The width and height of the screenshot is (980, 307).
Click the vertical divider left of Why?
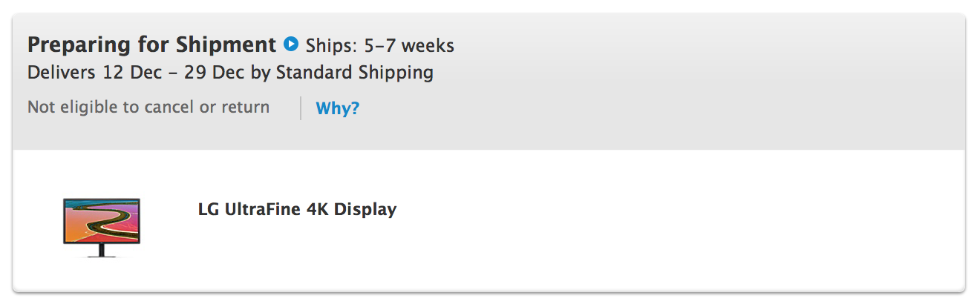pyautogui.click(x=301, y=108)
